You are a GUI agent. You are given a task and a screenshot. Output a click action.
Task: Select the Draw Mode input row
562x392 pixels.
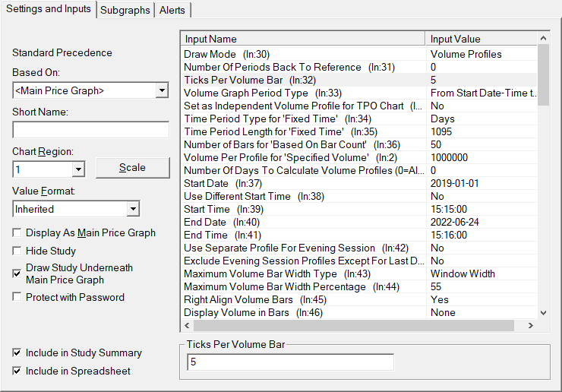point(304,54)
